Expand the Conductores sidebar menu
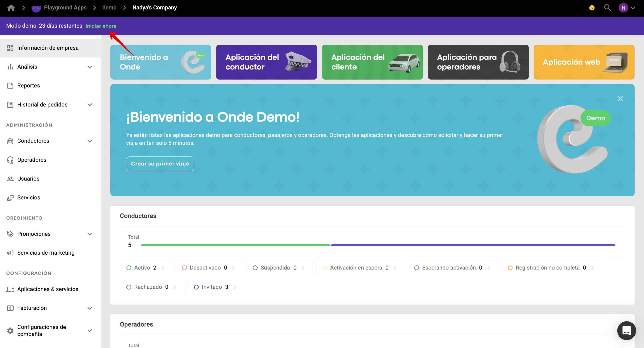Image resolution: width=644 pixels, height=348 pixels. 90,141
